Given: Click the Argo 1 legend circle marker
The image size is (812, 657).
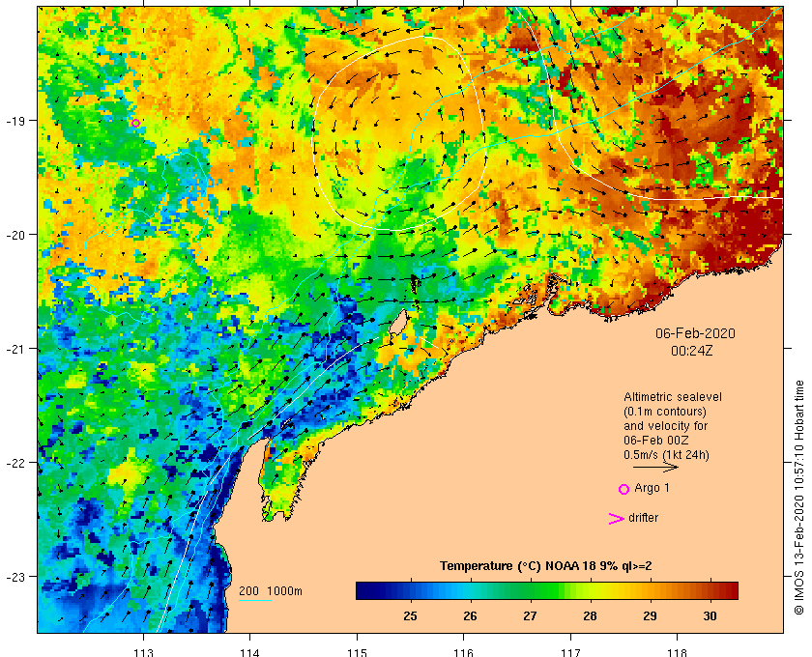Looking at the screenshot, I should pyautogui.click(x=624, y=489).
